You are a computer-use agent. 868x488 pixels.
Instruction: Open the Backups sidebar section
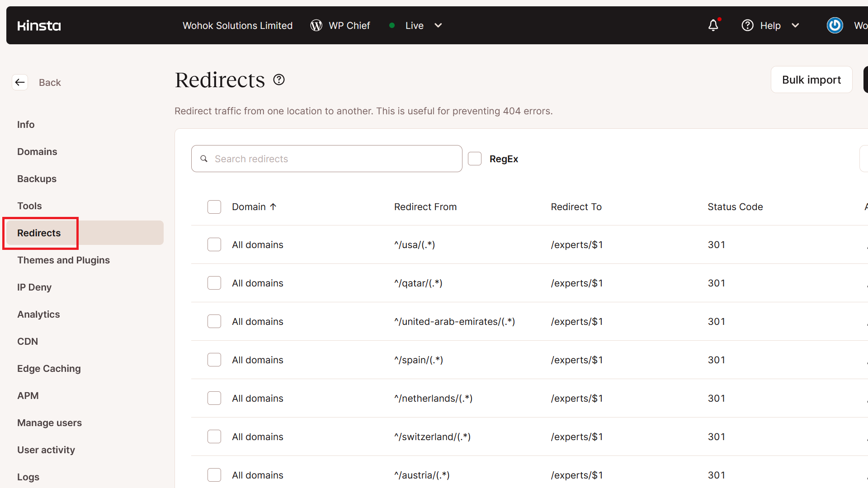click(x=37, y=178)
